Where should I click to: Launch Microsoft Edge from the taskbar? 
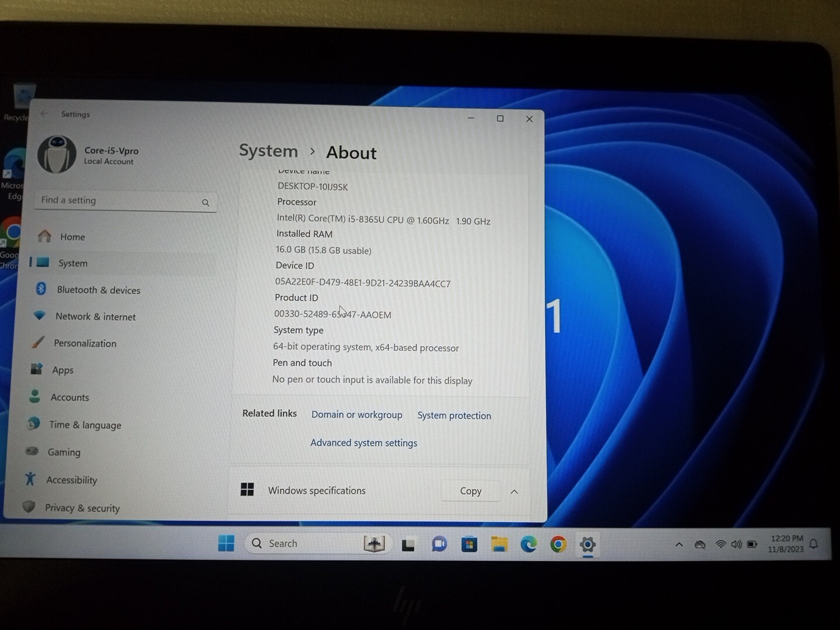(x=528, y=544)
